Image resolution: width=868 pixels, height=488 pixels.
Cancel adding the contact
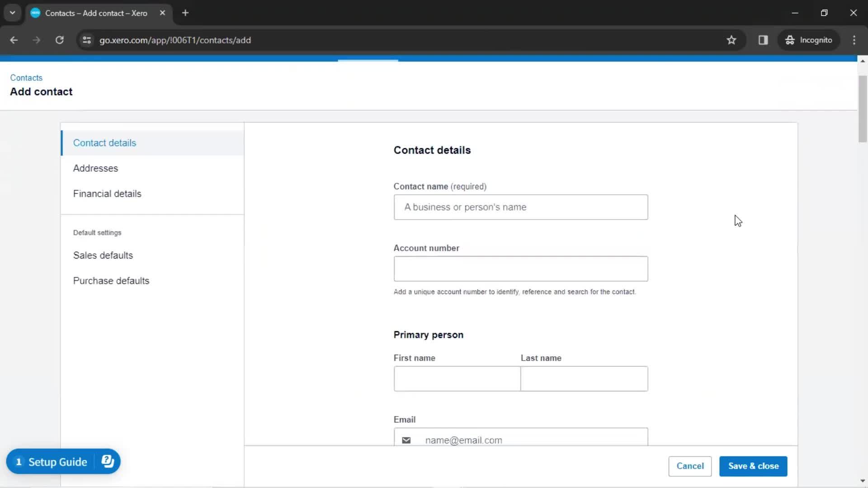690,466
